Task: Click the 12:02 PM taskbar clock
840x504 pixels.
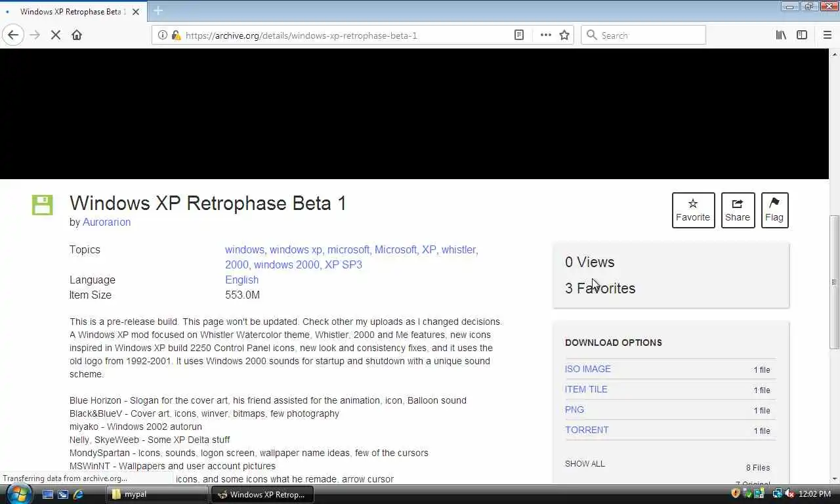Action: click(815, 494)
